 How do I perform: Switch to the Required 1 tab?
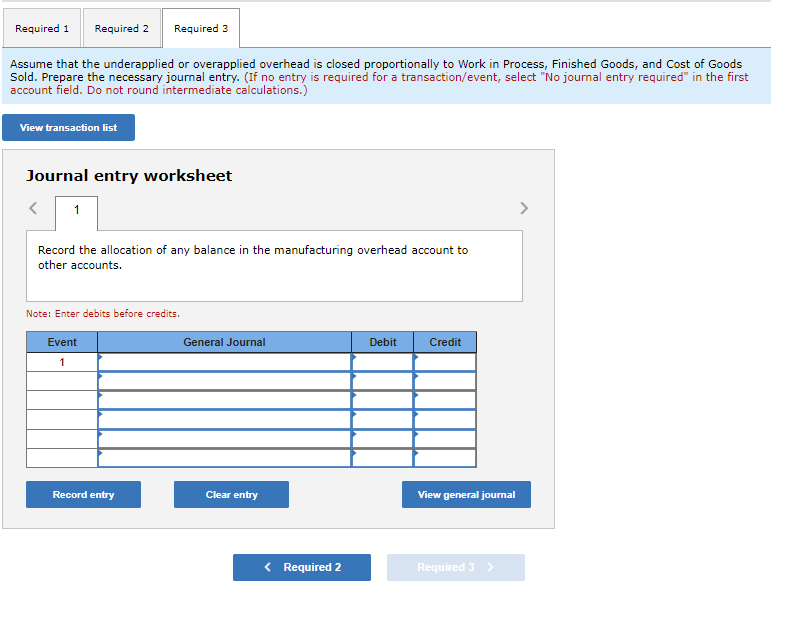(x=41, y=28)
